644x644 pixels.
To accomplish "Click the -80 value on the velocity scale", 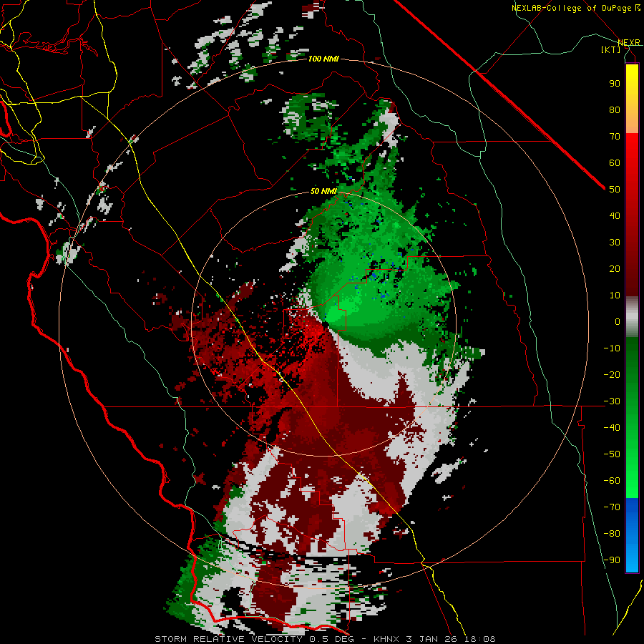I will [612, 534].
